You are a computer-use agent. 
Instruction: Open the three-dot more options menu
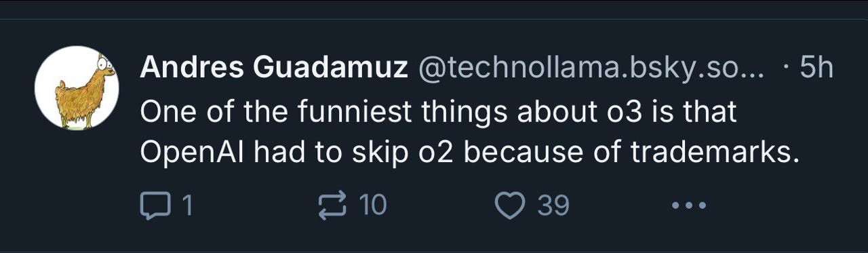coord(688,205)
